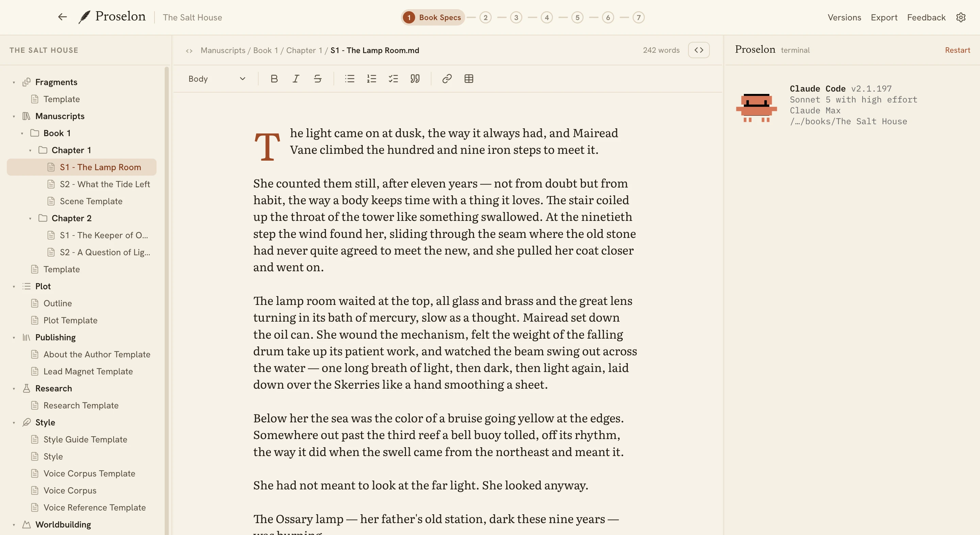Image resolution: width=980 pixels, height=535 pixels.
Task: Toggle source code view button
Action: (699, 50)
